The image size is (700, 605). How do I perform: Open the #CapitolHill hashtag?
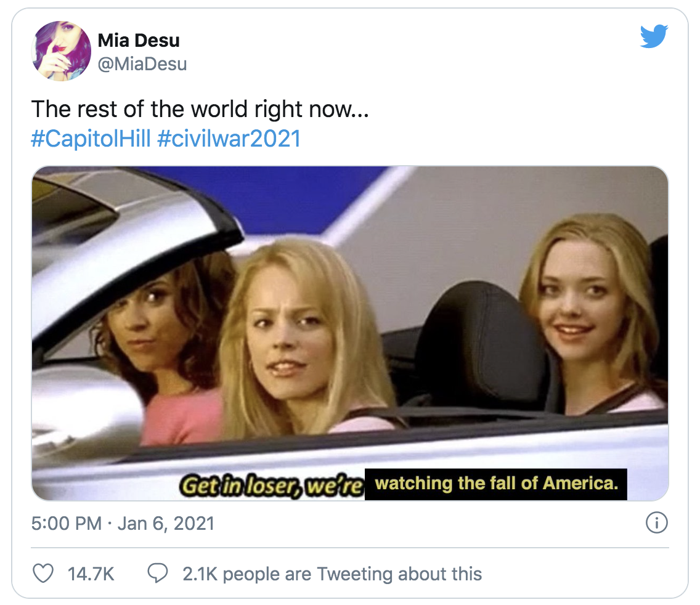pos(91,139)
